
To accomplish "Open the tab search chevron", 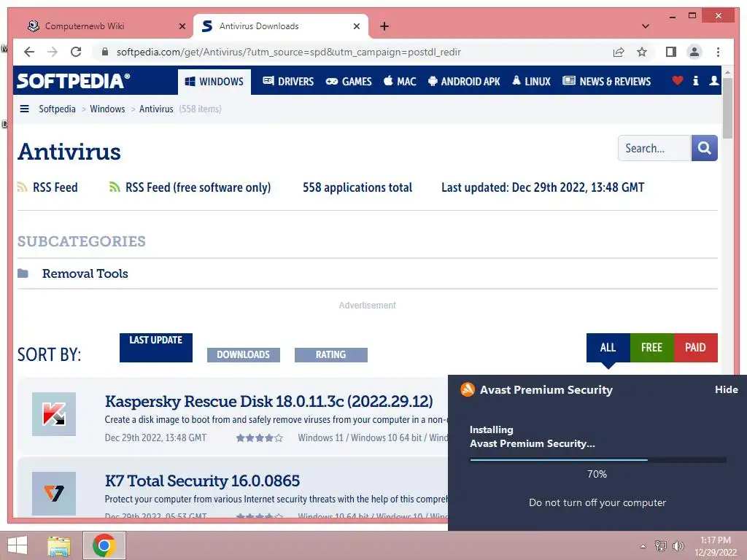I will pos(645,26).
